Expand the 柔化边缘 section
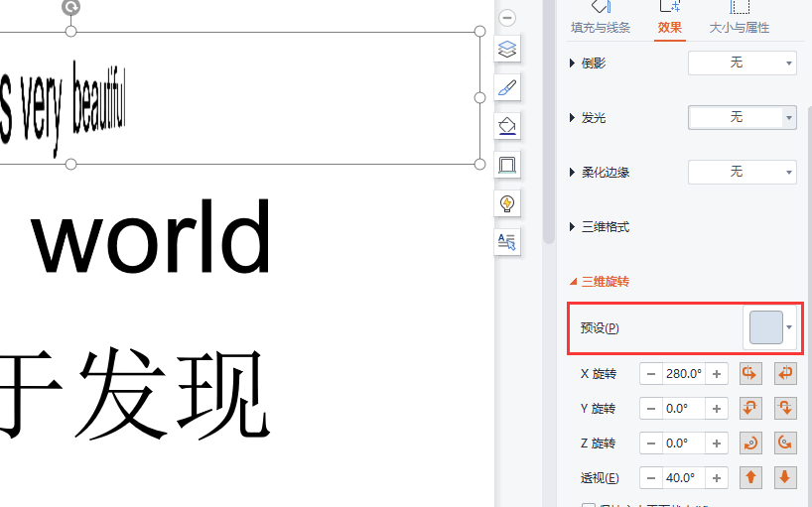The image size is (812, 507). coord(572,173)
